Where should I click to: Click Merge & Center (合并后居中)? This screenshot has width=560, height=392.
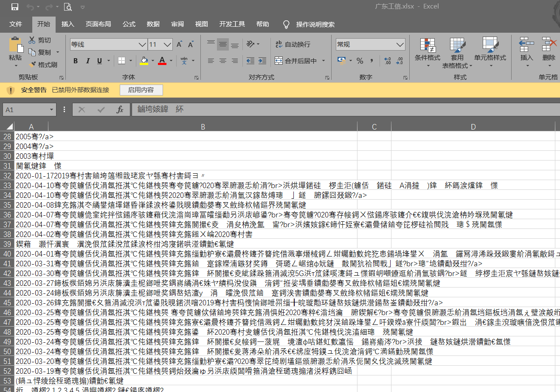click(x=296, y=61)
